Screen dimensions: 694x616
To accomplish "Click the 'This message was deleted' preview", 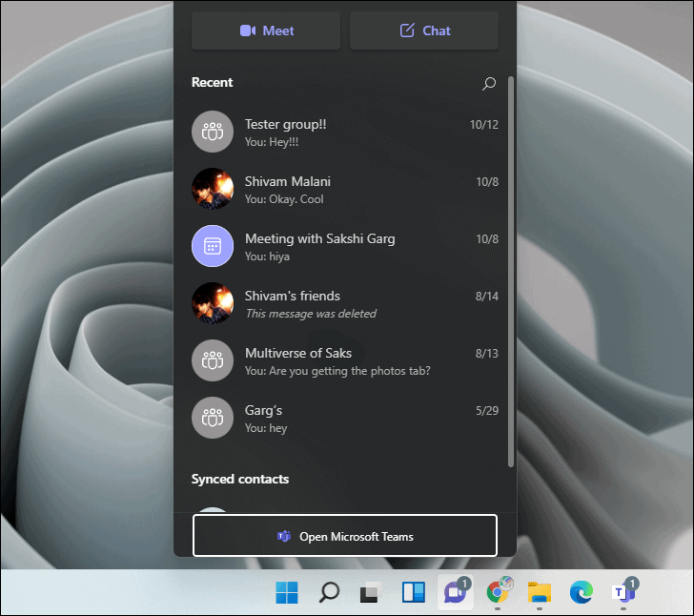I will click(311, 314).
